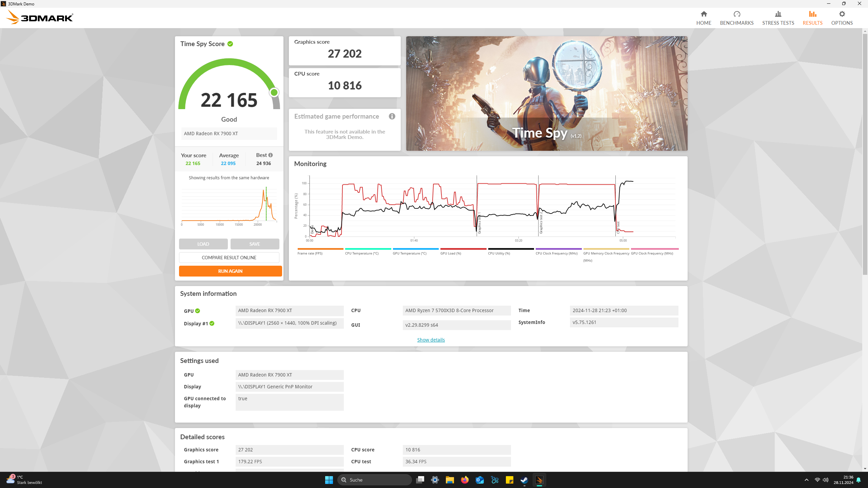Toggle the GPU Load (%) series in legend
This screenshot has width=868, height=488.
(451, 253)
